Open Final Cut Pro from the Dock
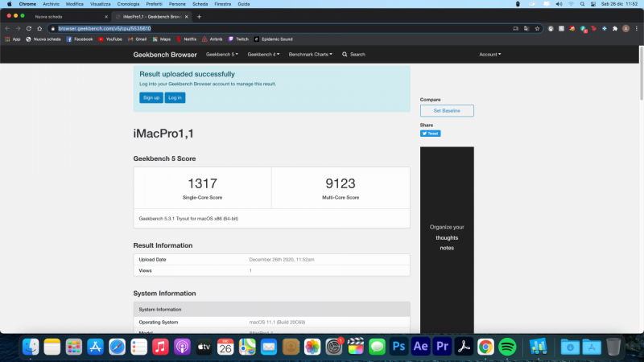The image size is (644, 362). click(x=356, y=347)
